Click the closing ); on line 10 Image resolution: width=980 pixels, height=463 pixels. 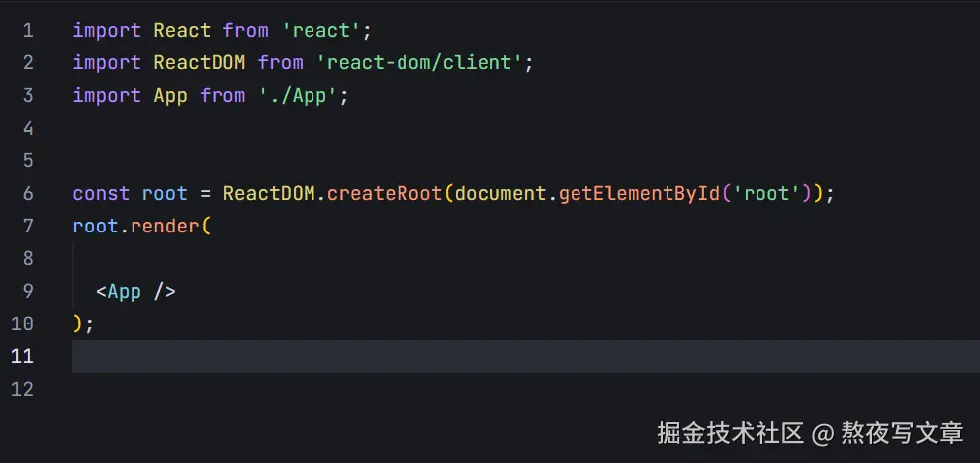83,324
